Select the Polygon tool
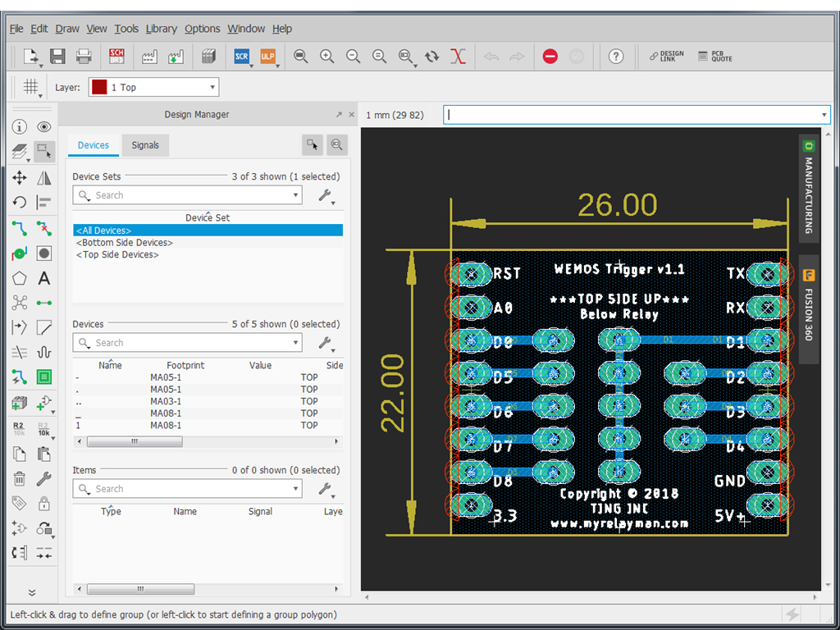 pos(20,278)
